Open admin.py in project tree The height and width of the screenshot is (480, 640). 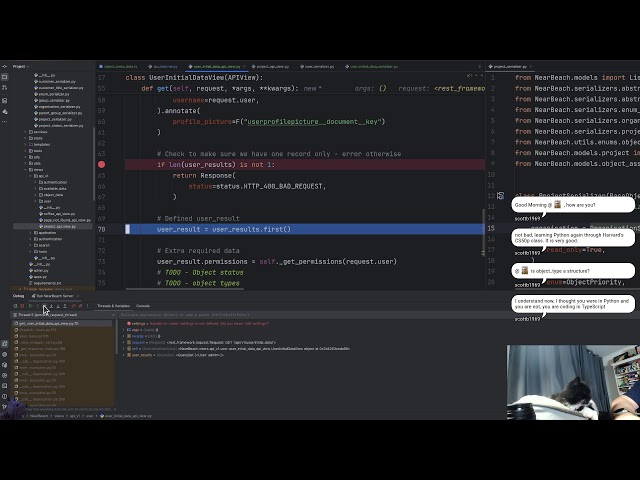39,270
